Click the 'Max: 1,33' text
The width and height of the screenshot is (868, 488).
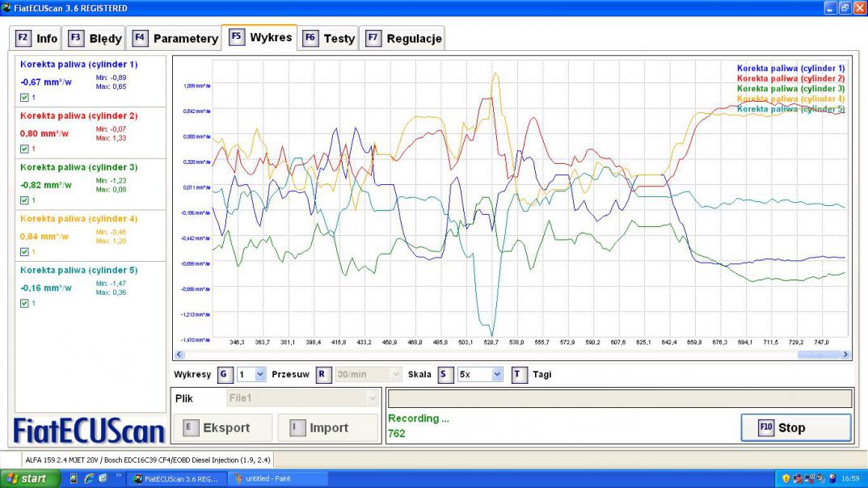[x=111, y=138]
